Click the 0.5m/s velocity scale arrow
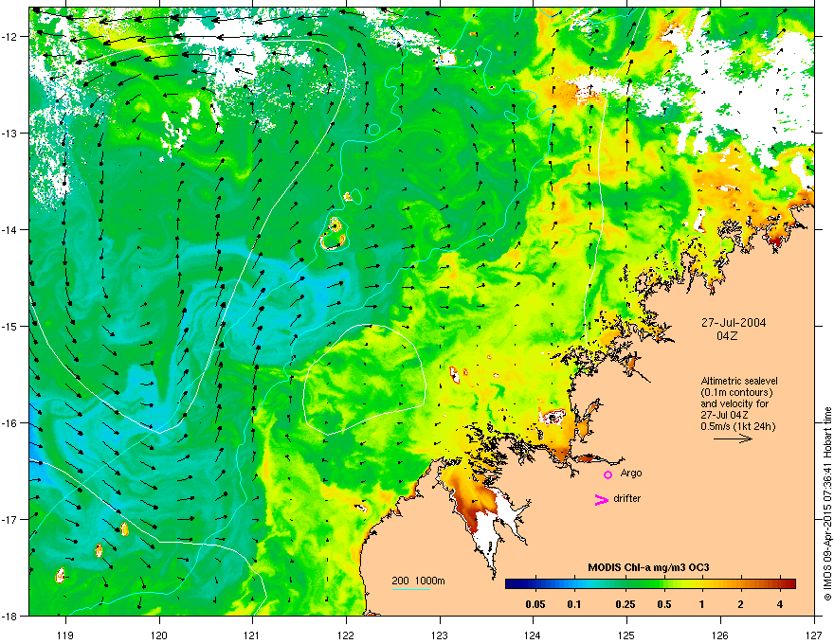Screen dimensions: 834x644 tap(733, 438)
